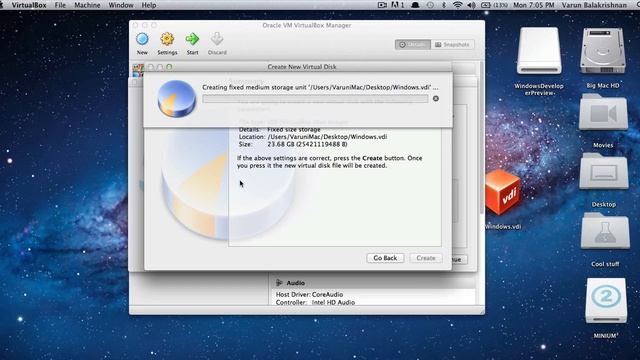
Task: Click the Wi-Fi menu bar icon
Action: click(458, 5)
